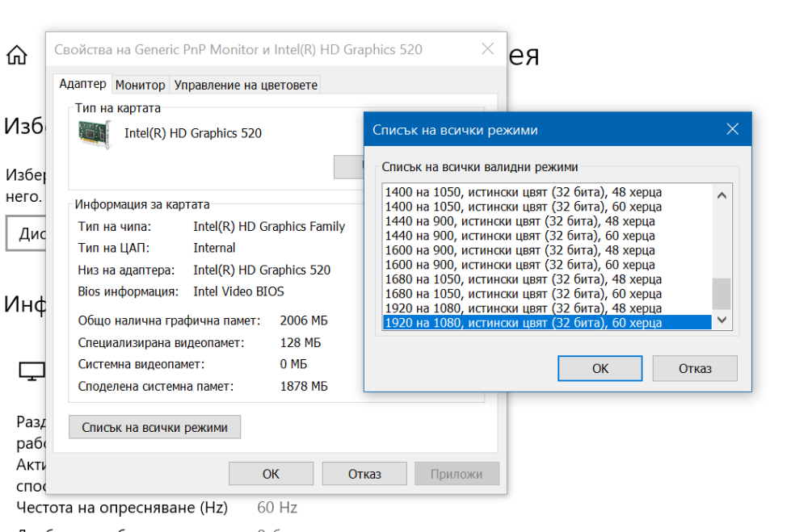Viewport: 808px width, 532px height.
Task: Open the Управление на цветовете tab
Action: (246, 85)
